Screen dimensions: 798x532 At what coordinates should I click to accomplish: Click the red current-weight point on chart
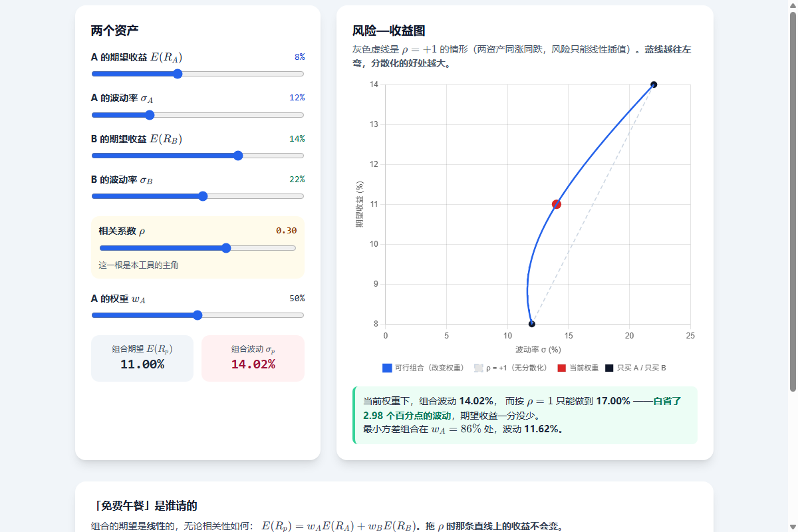[557, 204]
